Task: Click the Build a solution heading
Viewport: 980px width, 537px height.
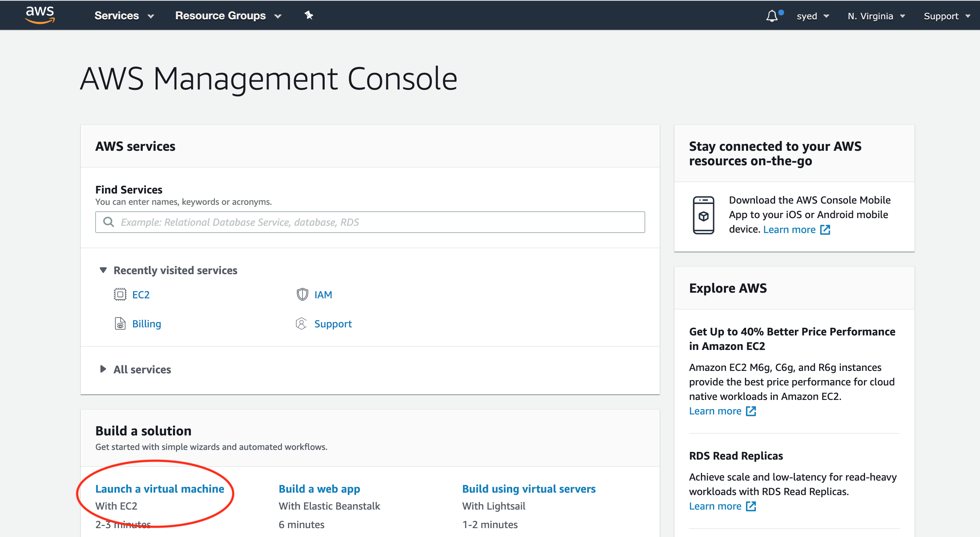Action: (x=143, y=431)
